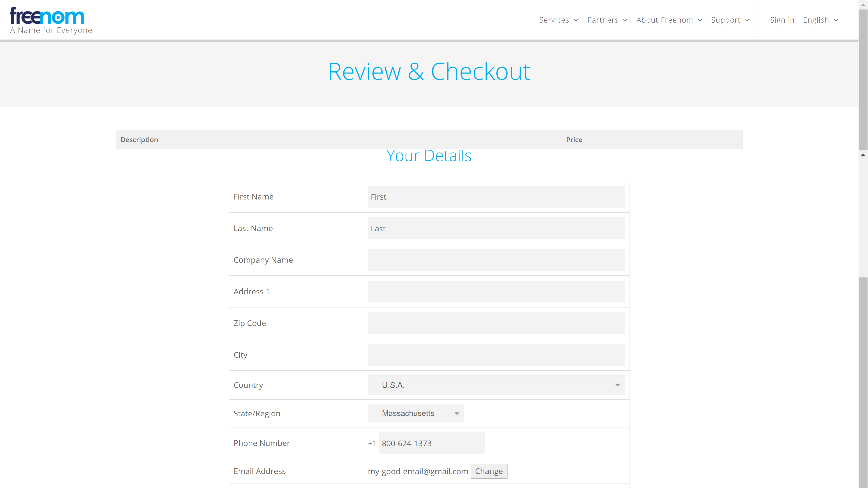
Task: Open the English language dropdown
Action: 821,20
